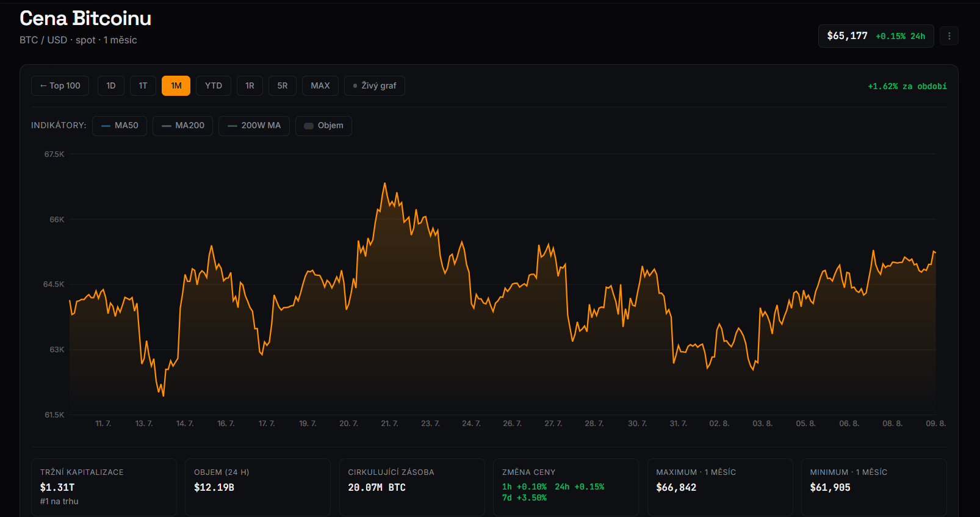Click the chart peak near 21. 7.
The width and height of the screenshot is (980, 517).
tap(384, 183)
